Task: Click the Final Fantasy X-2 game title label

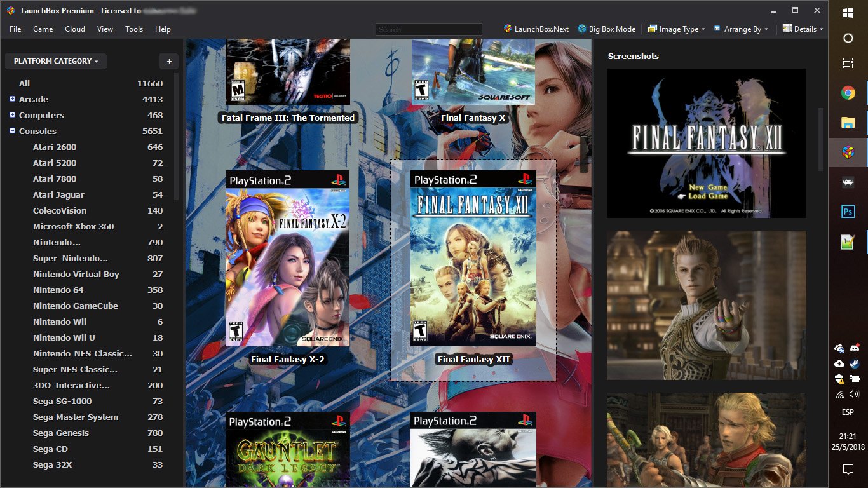Action: (x=288, y=359)
